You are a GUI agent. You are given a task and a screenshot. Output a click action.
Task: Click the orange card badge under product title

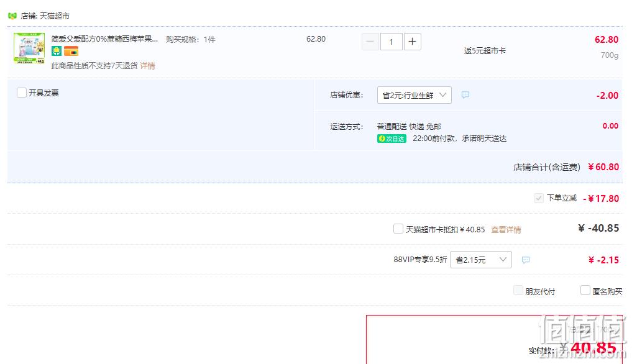(71, 51)
